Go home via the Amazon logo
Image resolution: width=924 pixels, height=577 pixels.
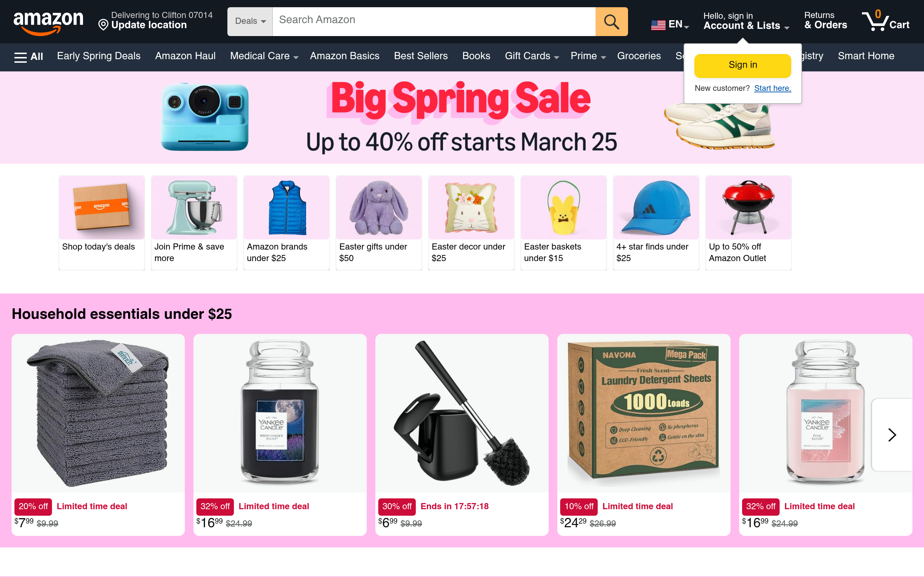[48, 22]
